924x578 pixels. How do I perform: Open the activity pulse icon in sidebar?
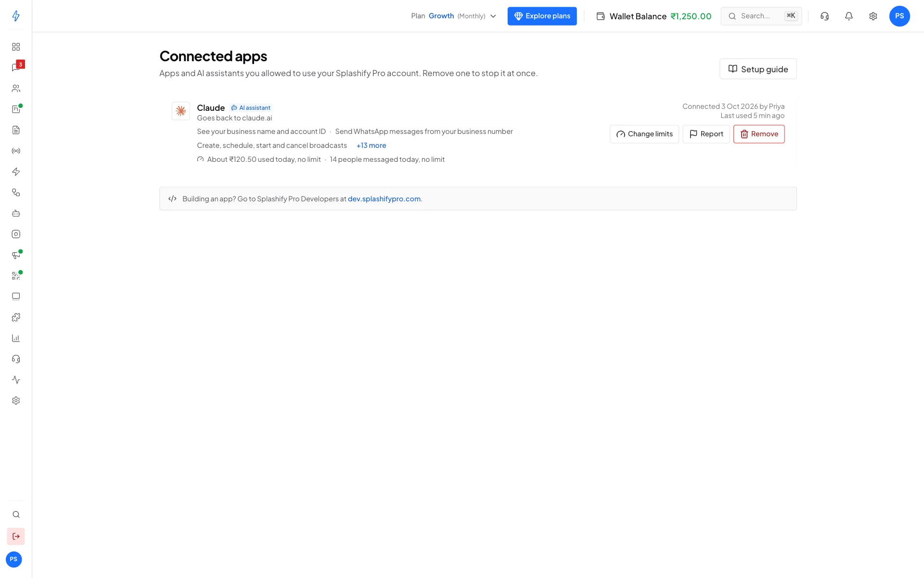coord(16,380)
